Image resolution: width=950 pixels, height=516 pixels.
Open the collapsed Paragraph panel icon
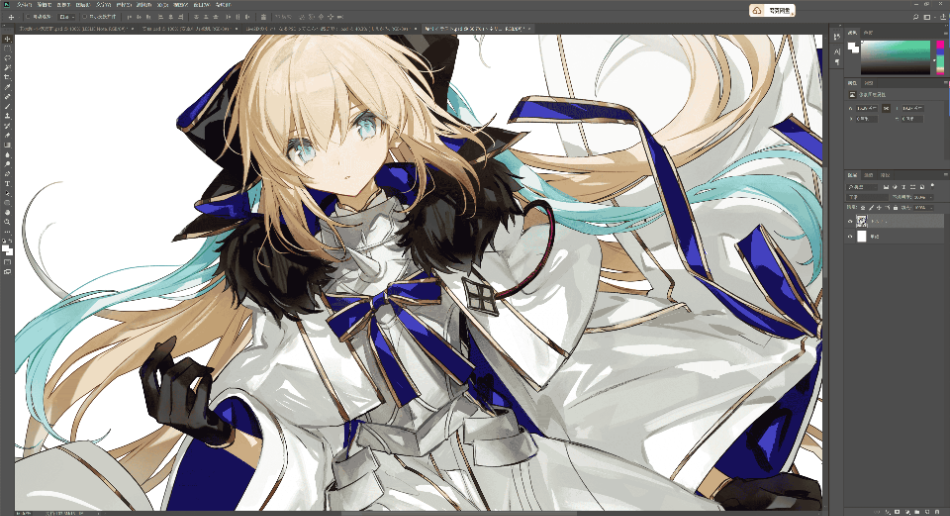click(837, 62)
